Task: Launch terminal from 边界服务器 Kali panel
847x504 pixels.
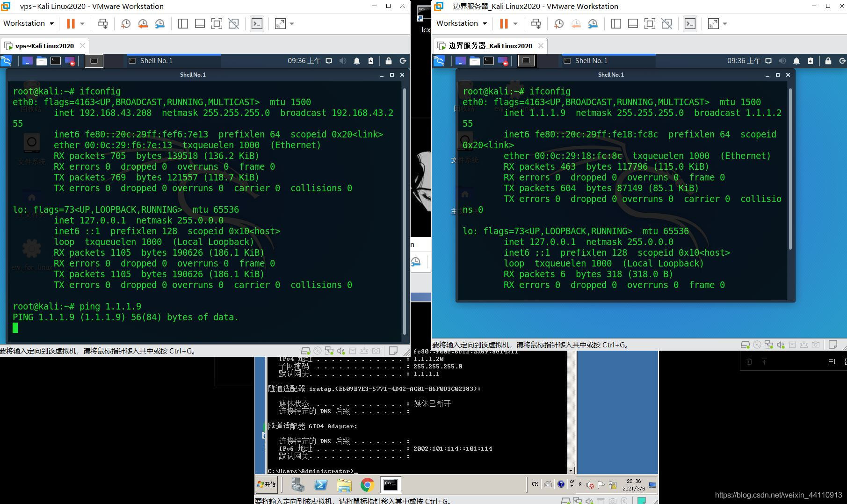Action: click(489, 61)
